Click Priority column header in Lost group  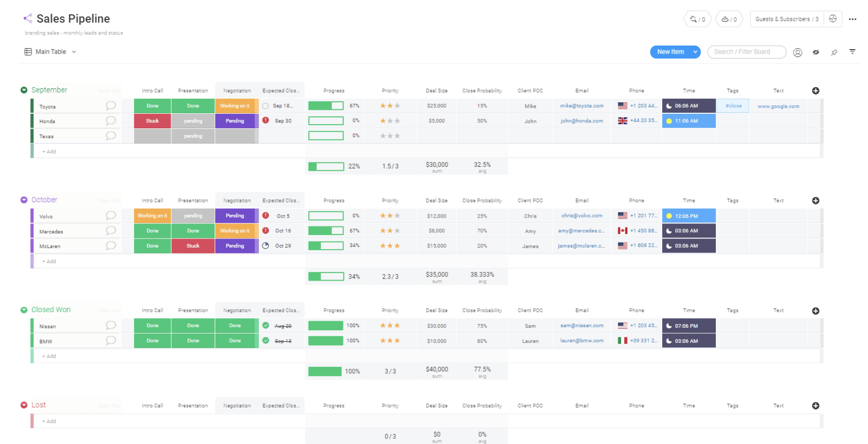point(390,406)
